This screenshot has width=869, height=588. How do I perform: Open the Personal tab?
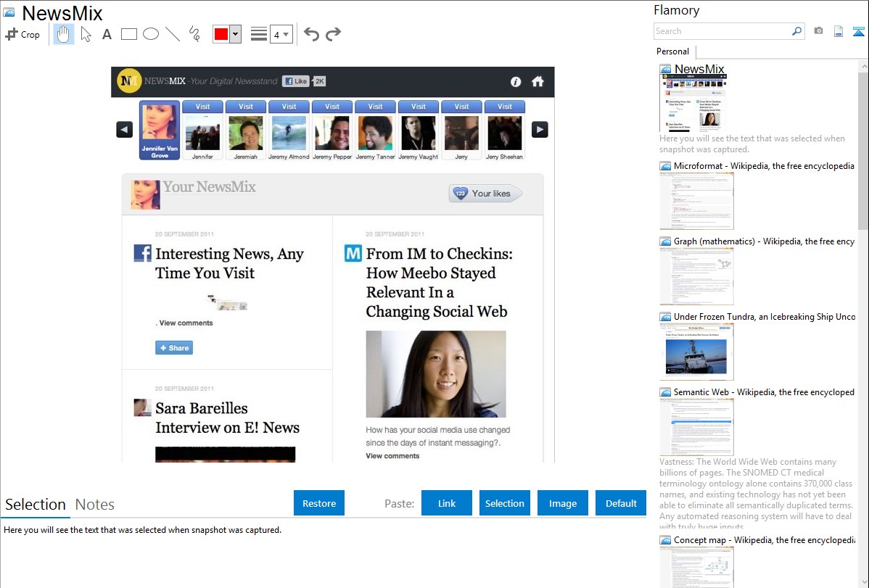click(673, 51)
